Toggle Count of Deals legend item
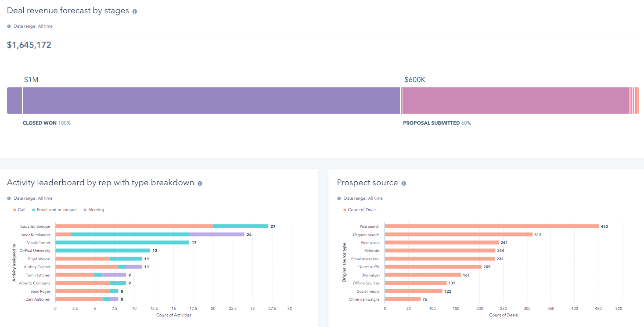Viewport: 644px width, 327px height. click(x=360, y=210)
